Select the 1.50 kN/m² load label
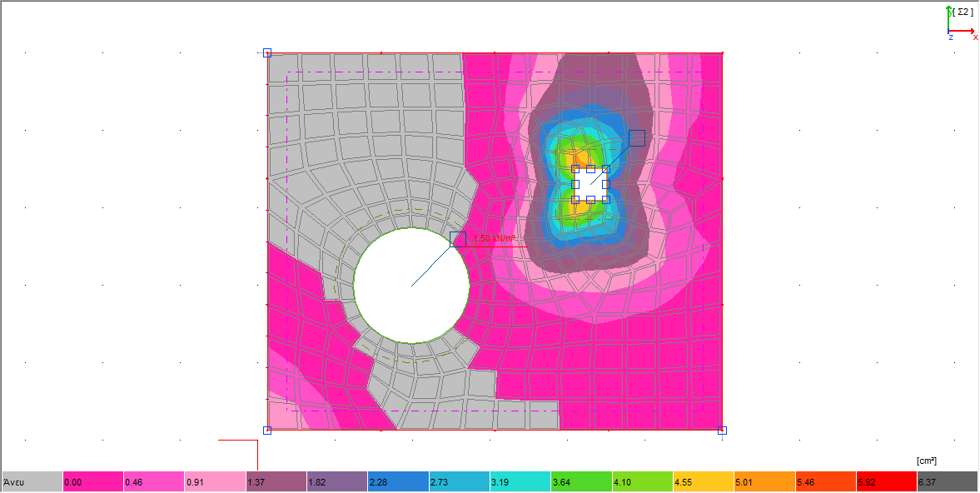Image resolution: width=980 pixels, height=493 pixels. click(x=495, y=239)
